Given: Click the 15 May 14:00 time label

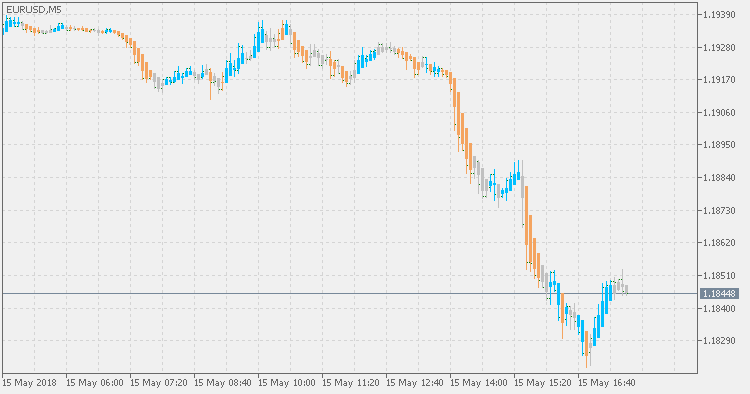Looking at the screenshot, I should pos(479,383).
